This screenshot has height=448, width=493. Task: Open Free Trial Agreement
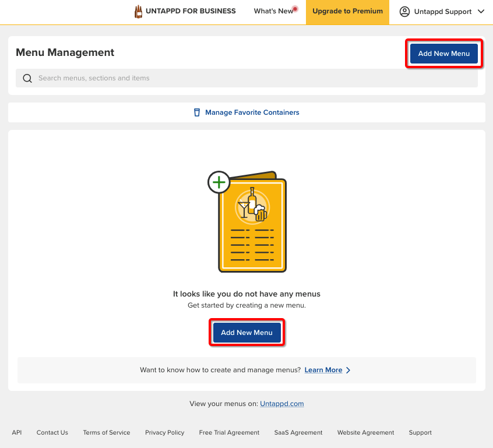[x=229, y=433]
